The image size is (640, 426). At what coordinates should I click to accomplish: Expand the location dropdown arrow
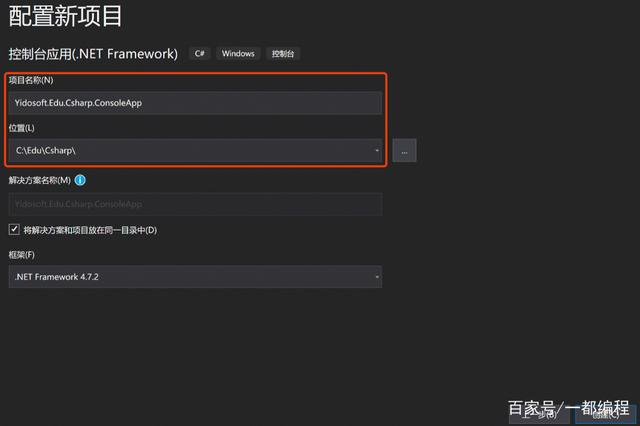pos(377,150)
